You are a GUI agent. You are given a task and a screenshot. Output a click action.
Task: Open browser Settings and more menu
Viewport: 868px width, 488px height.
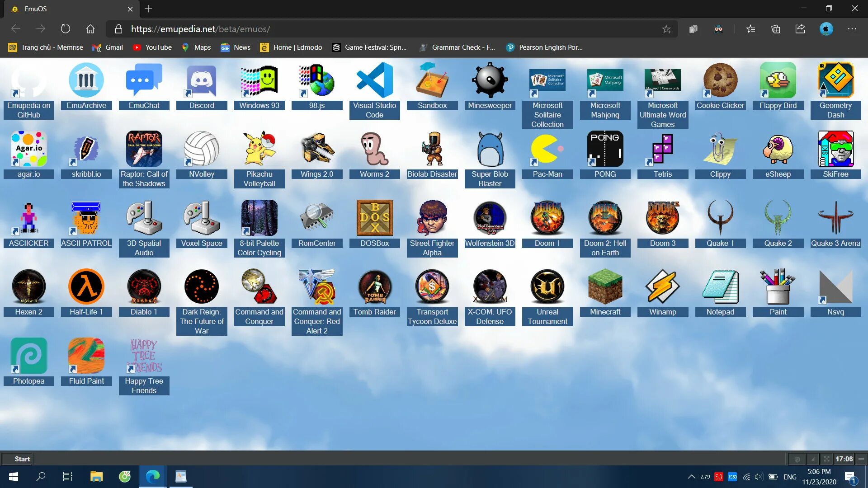852,29
